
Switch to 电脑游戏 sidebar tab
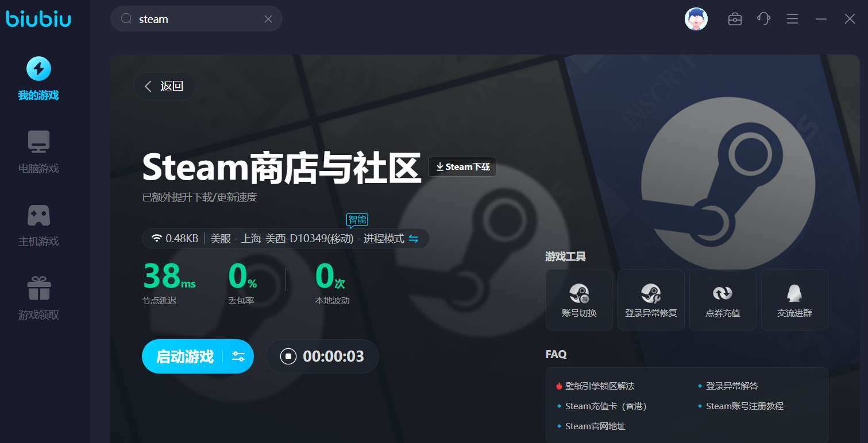[x=38, y=152]
